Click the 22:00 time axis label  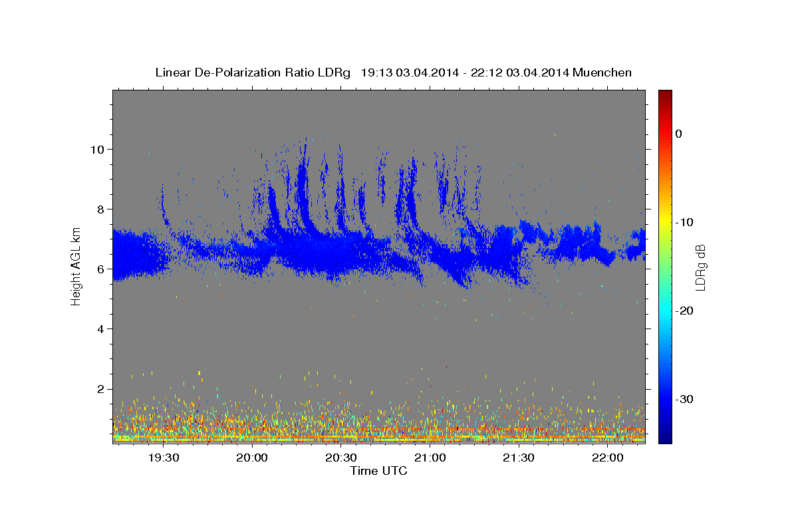coord(608,458)
